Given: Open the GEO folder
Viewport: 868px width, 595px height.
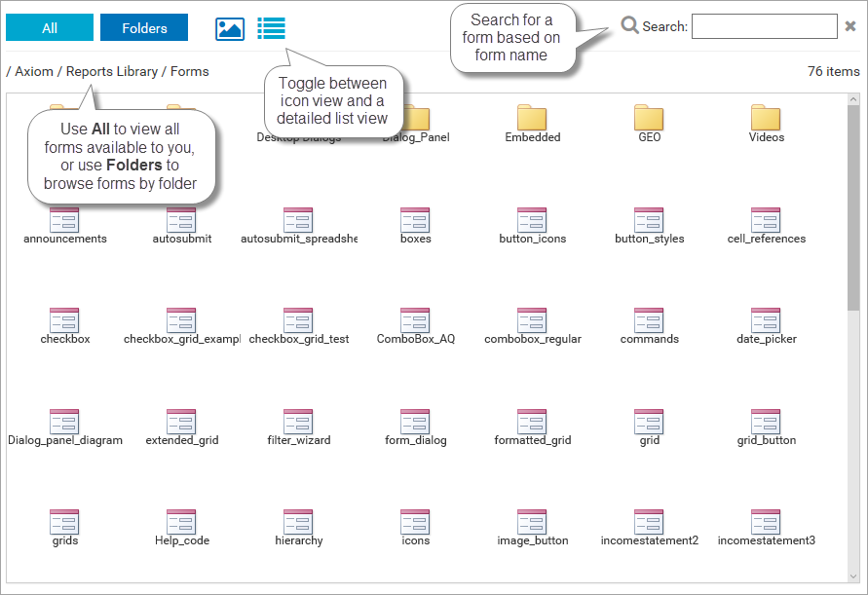Looking at the screenshot, I should click(649, 120).
